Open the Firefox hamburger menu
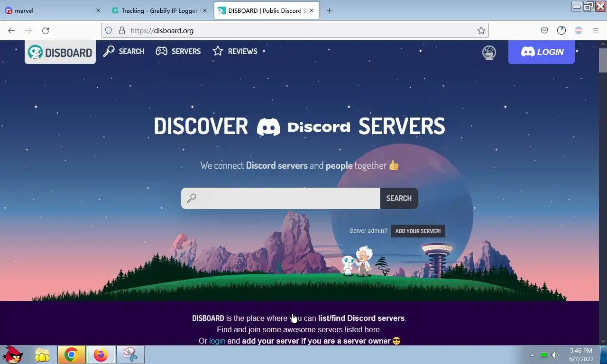 596,30
